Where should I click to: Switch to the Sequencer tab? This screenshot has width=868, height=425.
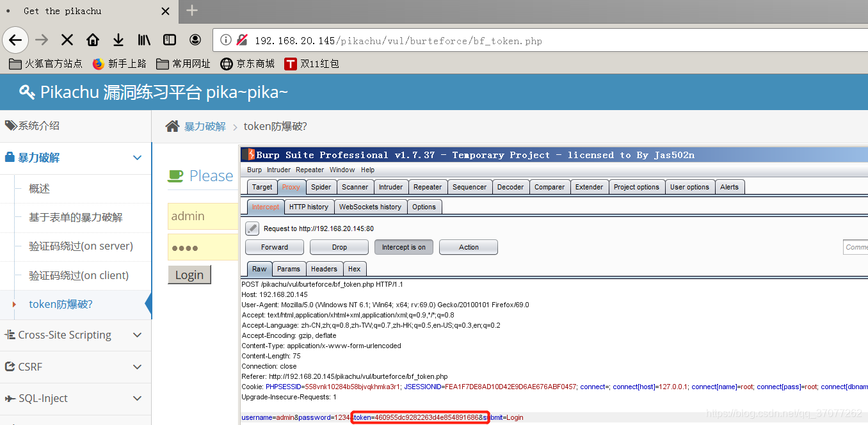click(470, 187)
